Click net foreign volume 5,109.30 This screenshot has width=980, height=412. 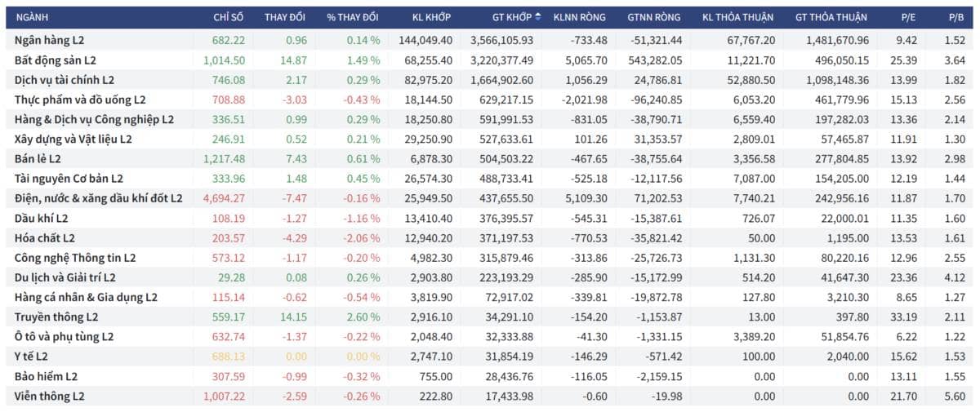tap(586, 198)
